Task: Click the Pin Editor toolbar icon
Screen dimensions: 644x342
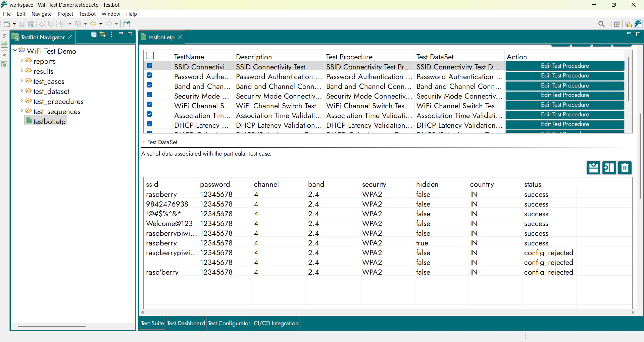Action: 127,24
